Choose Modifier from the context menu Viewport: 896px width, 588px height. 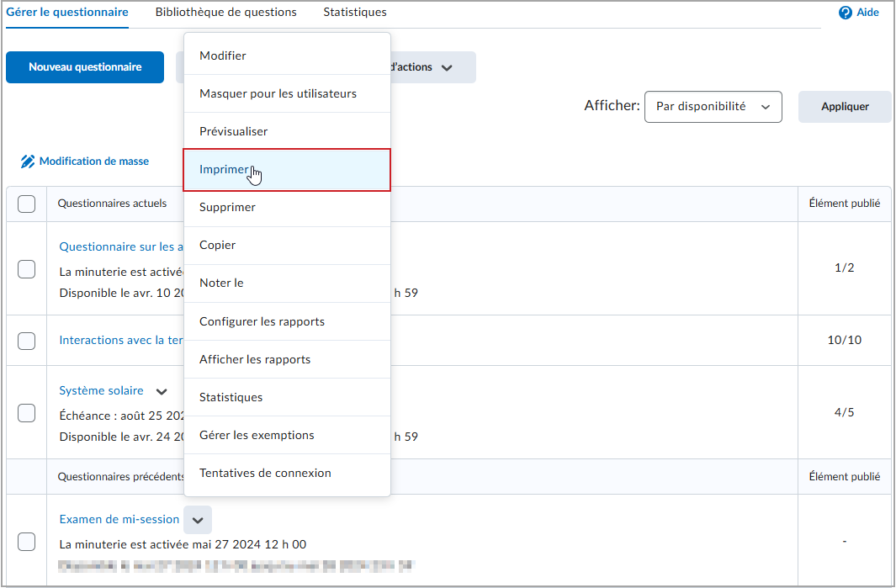point(287,56)
